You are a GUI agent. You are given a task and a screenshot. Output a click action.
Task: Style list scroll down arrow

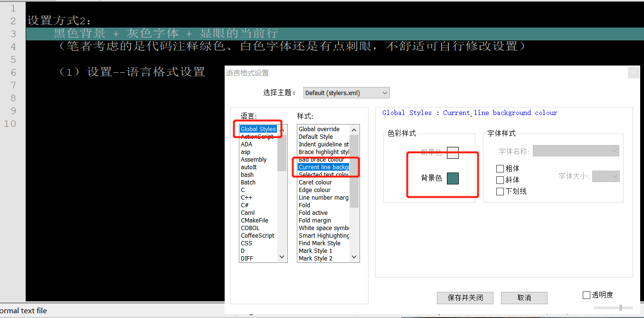click(x=354, y=257)
